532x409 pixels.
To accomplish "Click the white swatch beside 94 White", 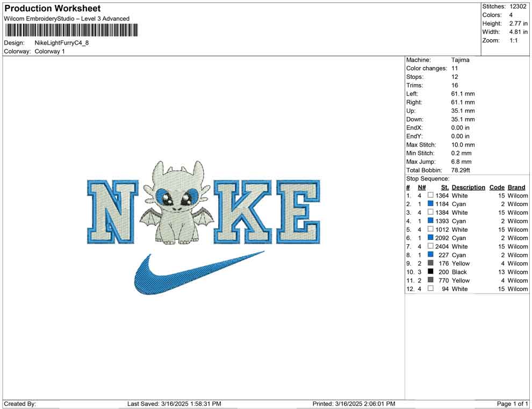I will pos(430,288).
